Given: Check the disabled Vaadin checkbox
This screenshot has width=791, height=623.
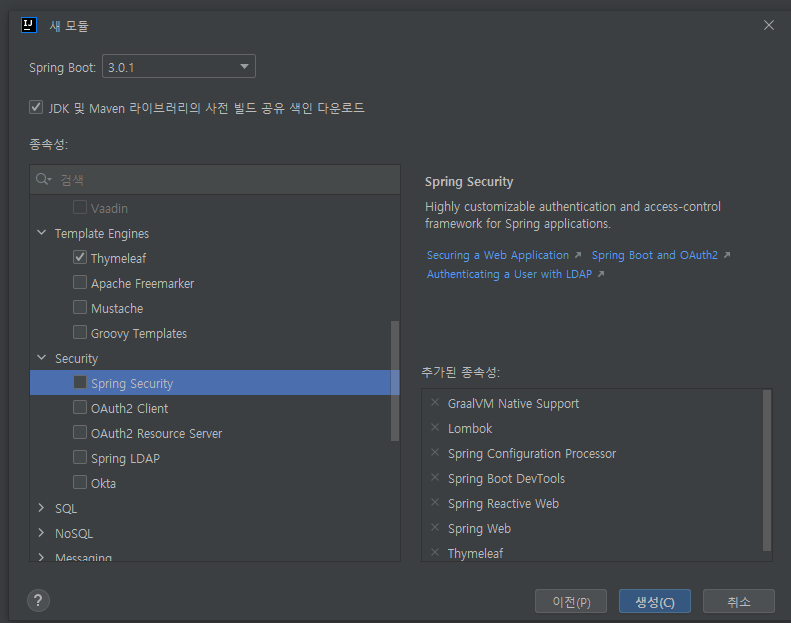Looking at the screenshot, I should click(x=80, y=207).
